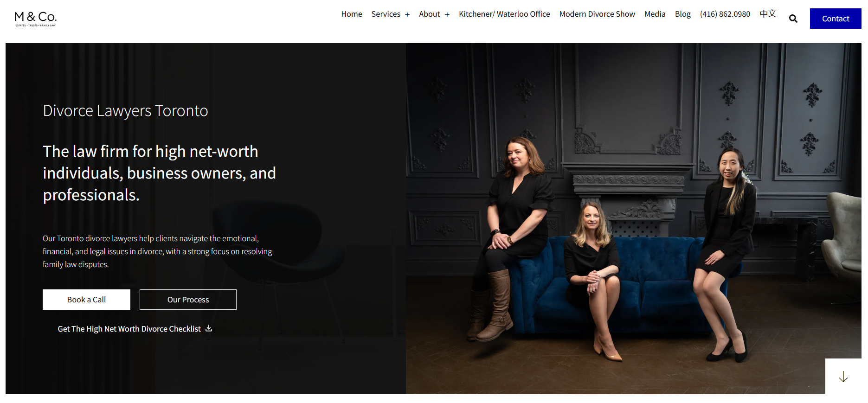Click the Our Process button
Screen dimensions: 868x403
pyautogui.click(x=188, y=300)
